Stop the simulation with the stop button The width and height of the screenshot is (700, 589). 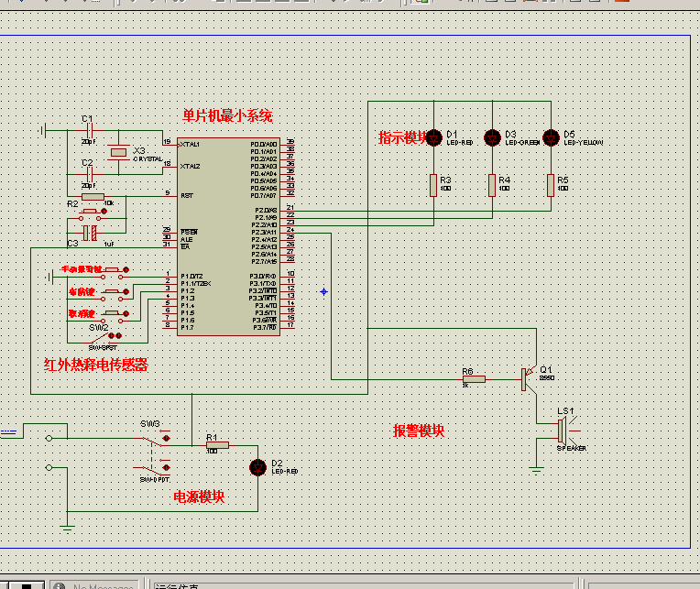[27, 586]
